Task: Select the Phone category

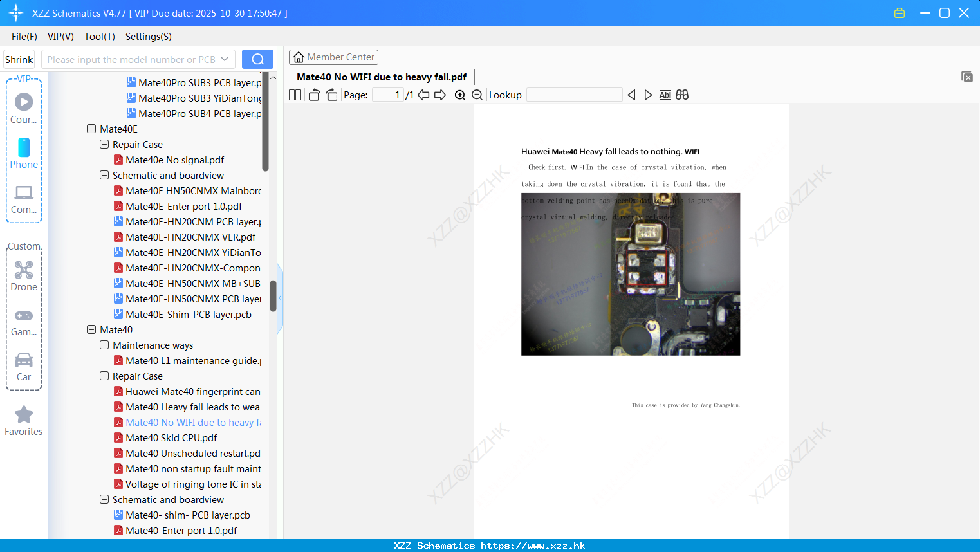Action: [x=24, y=153]
